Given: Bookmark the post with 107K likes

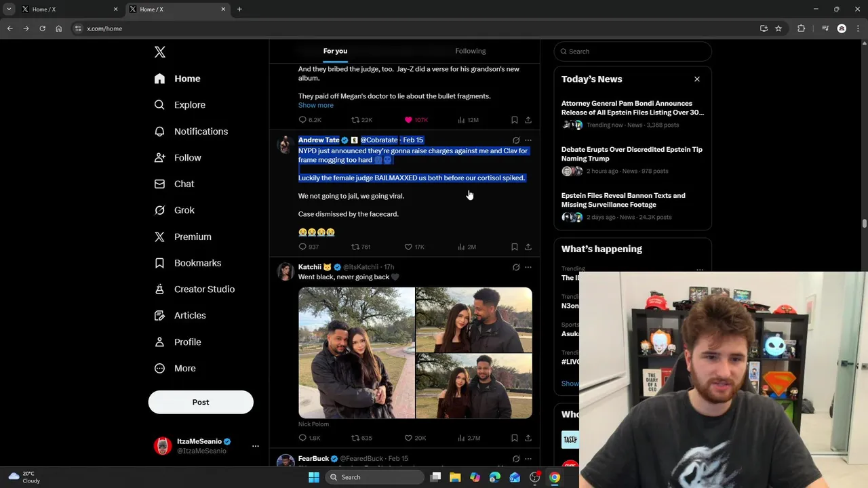Looking at the screenshot, I should point(515,120).
